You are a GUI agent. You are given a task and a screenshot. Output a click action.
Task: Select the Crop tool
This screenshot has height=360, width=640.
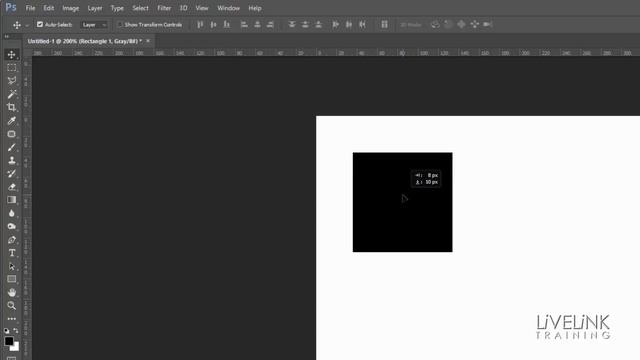(11, 107)
